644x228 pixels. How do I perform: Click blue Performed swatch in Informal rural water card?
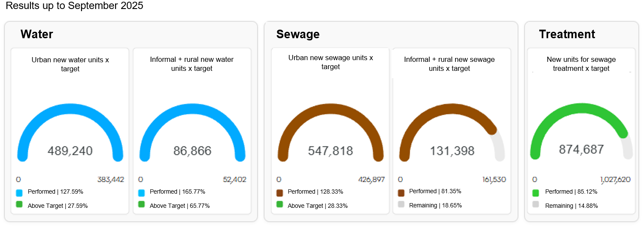141,192
